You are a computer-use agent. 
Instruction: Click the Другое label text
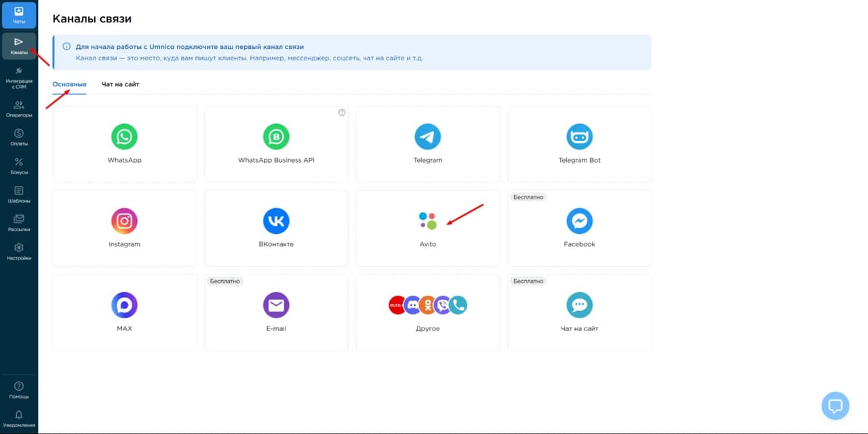[428, 328]
